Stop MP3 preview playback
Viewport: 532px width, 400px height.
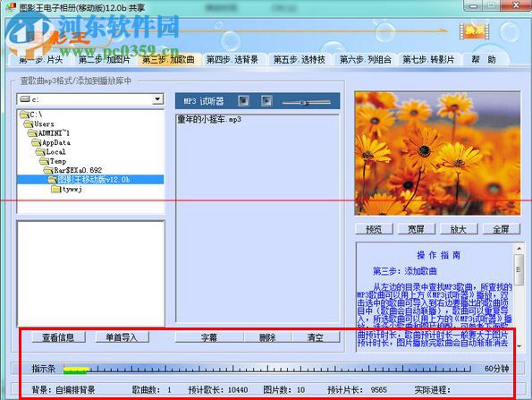coord(243,101)
